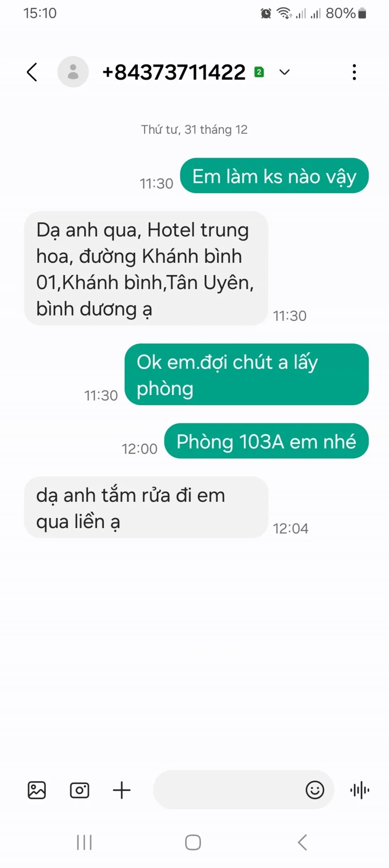This screenshot has width=389, height=868.
Task: Select the "Em làm ks nào vậy" message bubble
Action: point(274,176)
